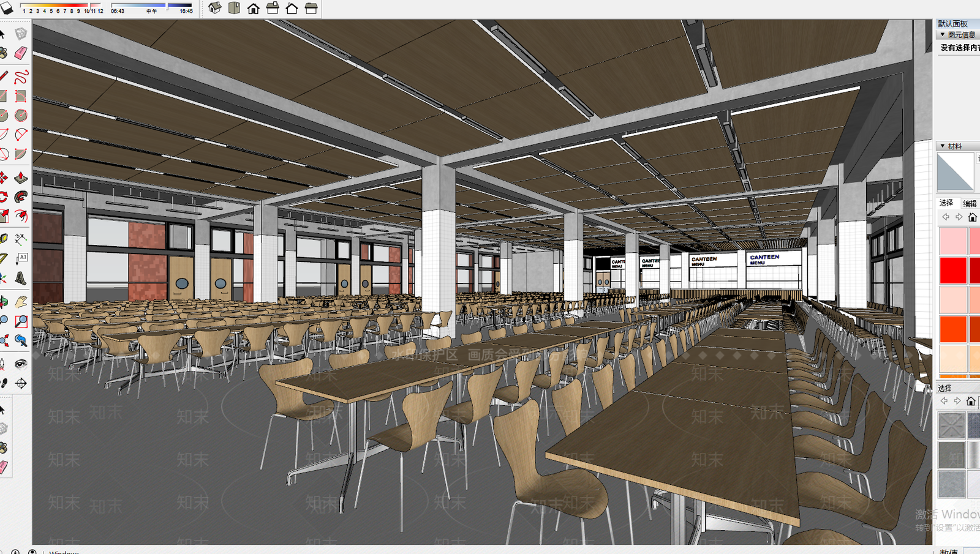Select the Section Plane tool
This screenshot has width=980, height=554.
coord(21,384)
